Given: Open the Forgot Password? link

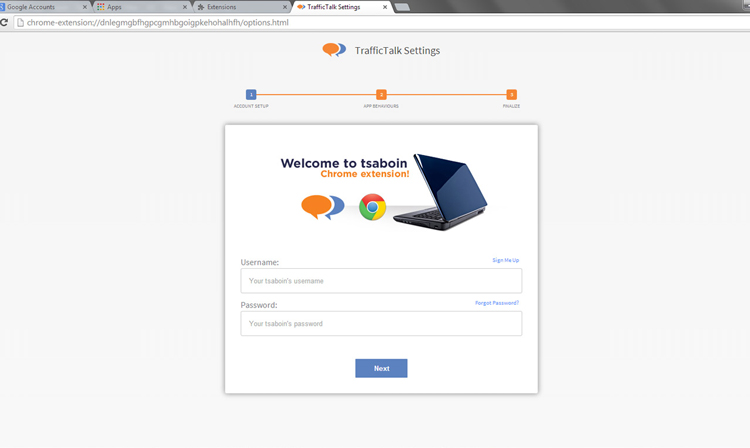Looking at the screenshot, I should coord(497,303).
